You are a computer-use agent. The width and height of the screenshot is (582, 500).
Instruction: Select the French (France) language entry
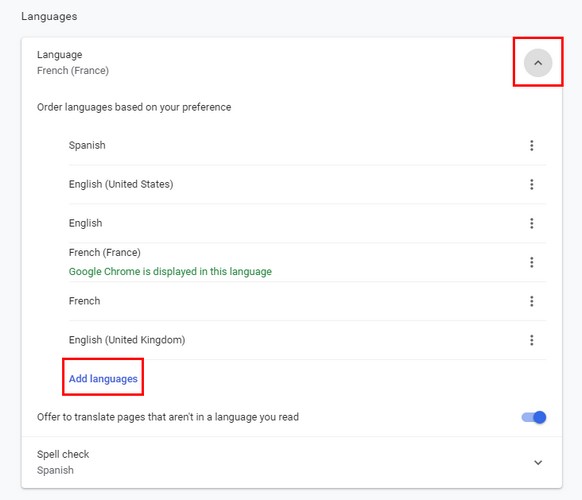(x=307, y=262)
